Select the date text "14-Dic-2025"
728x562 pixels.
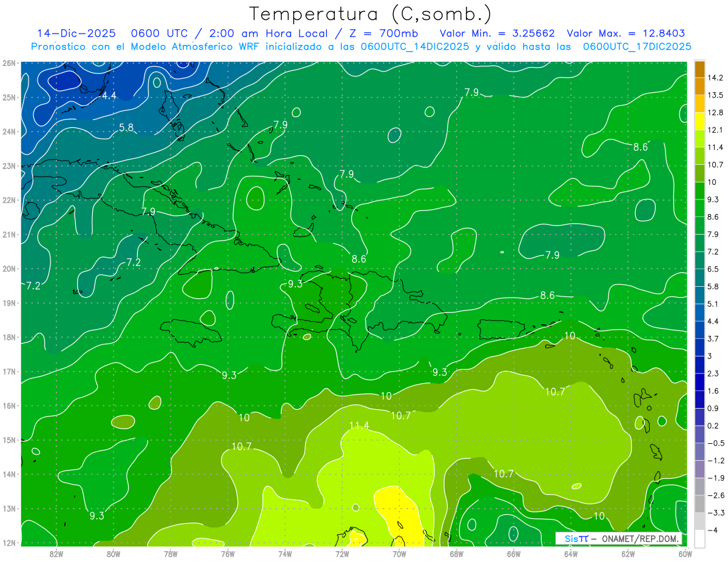tap(78, 33)
